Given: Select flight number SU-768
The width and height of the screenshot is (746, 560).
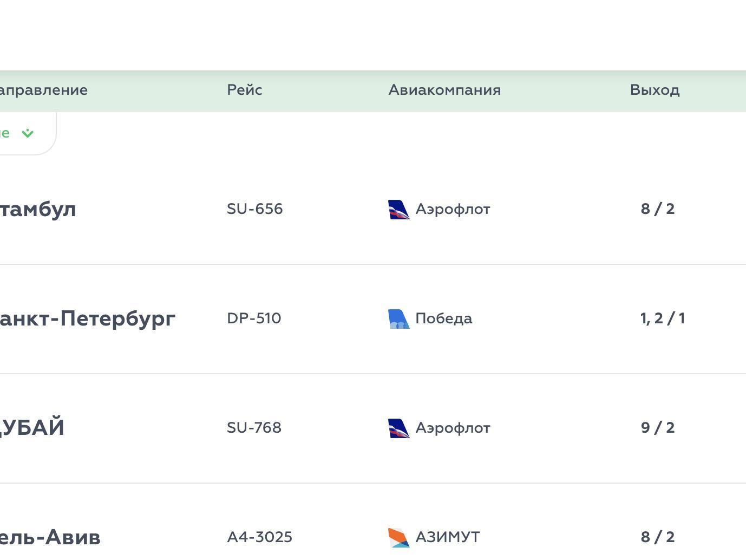Looking at the screenshot, I should click(x=254, y=428).
